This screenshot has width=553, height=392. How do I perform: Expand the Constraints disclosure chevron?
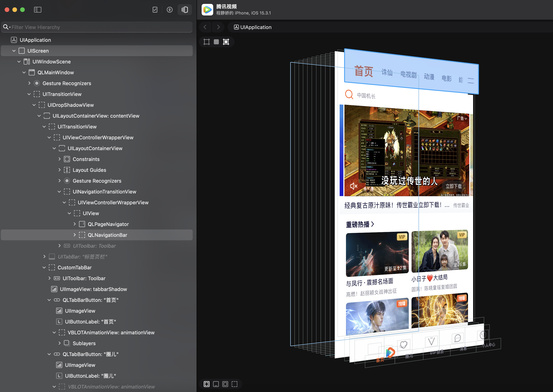pos(59,159)
